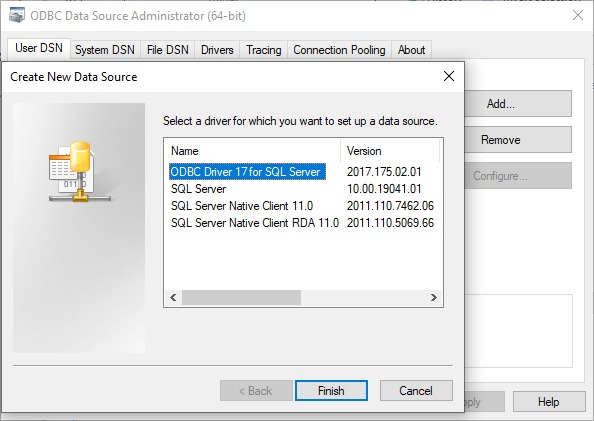Go to the Tracing tab

pos(264,50)
